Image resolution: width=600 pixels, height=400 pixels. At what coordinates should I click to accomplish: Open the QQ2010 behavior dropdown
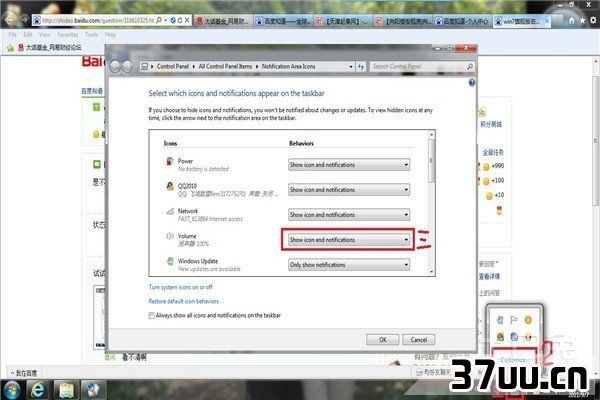coord(349,189)
